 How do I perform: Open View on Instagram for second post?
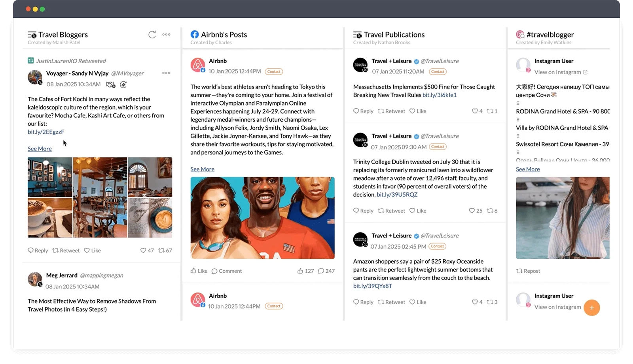[558, 307]
